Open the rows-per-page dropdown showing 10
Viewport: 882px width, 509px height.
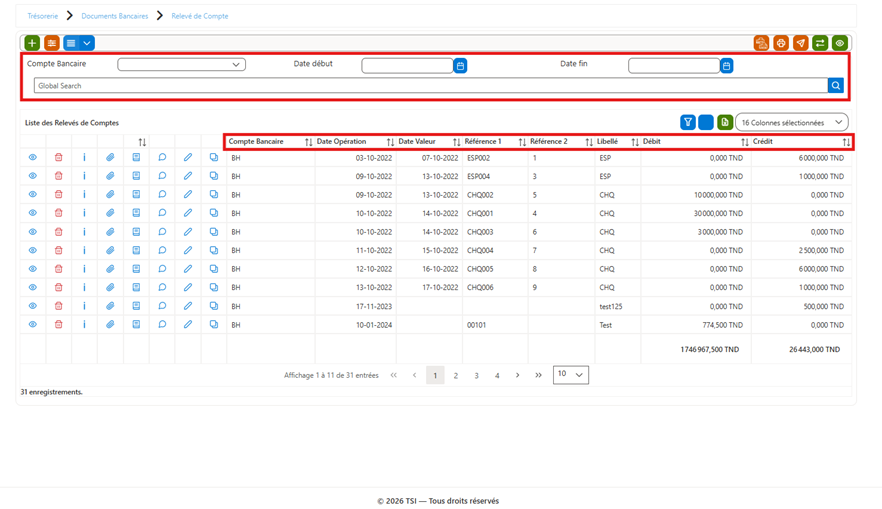(570, 375)
